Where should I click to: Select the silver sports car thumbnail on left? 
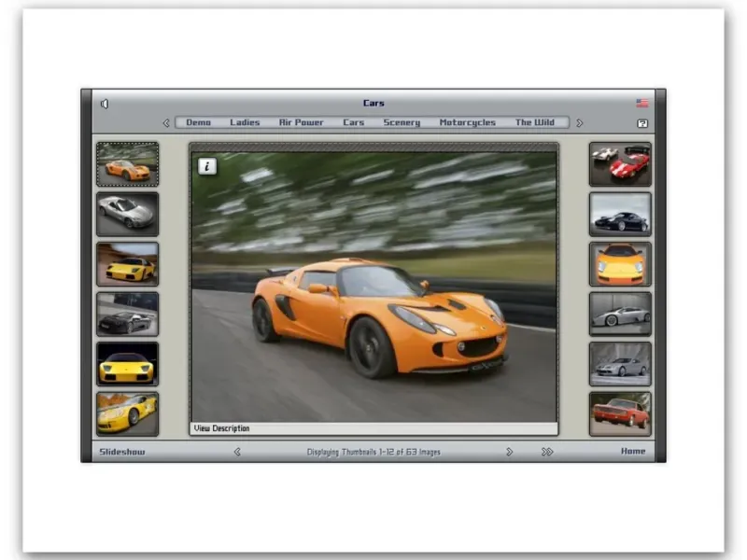[127, 214]
